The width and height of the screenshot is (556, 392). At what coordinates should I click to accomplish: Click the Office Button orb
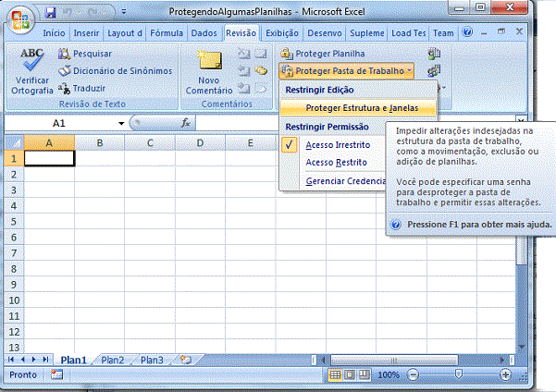(x=20, y=19)
